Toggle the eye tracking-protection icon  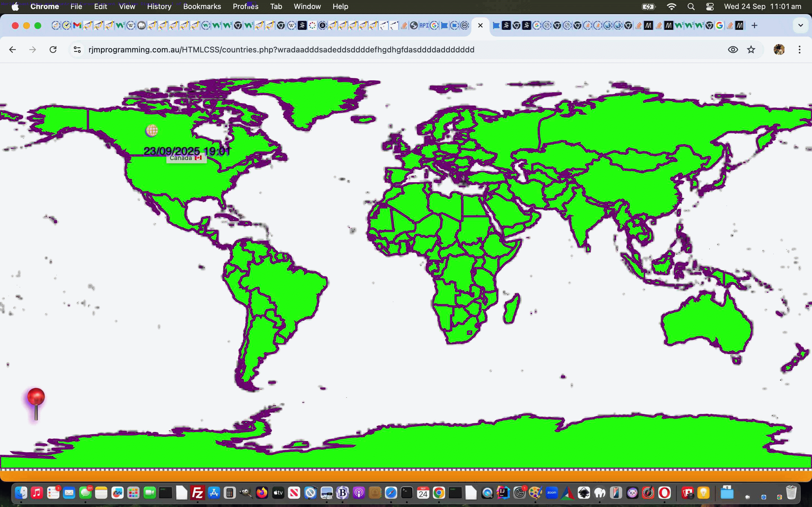point(733,50)
